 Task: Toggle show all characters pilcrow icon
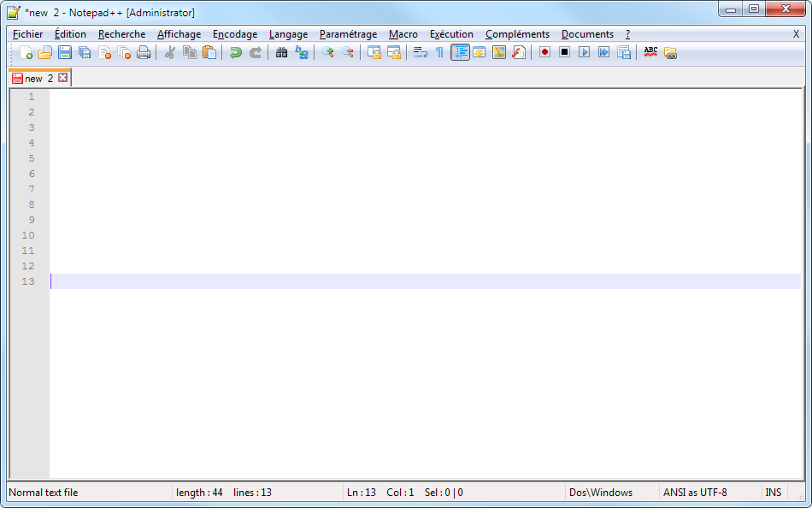(439, 52)
